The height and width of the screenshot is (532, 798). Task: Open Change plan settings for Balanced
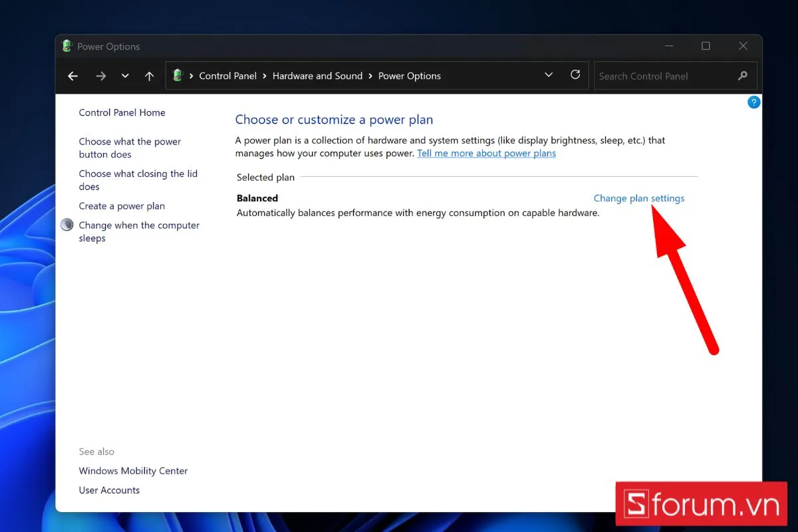pyautogui.click(x=638, y=198)
